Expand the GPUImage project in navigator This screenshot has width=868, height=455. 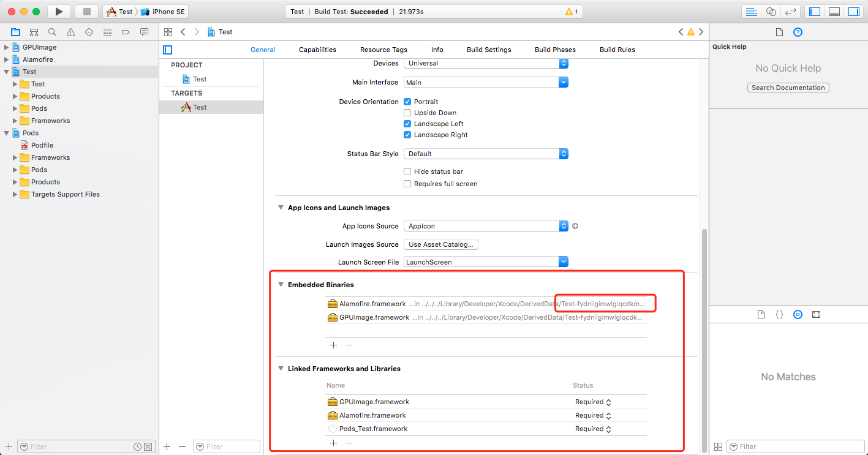click(7, 47)
